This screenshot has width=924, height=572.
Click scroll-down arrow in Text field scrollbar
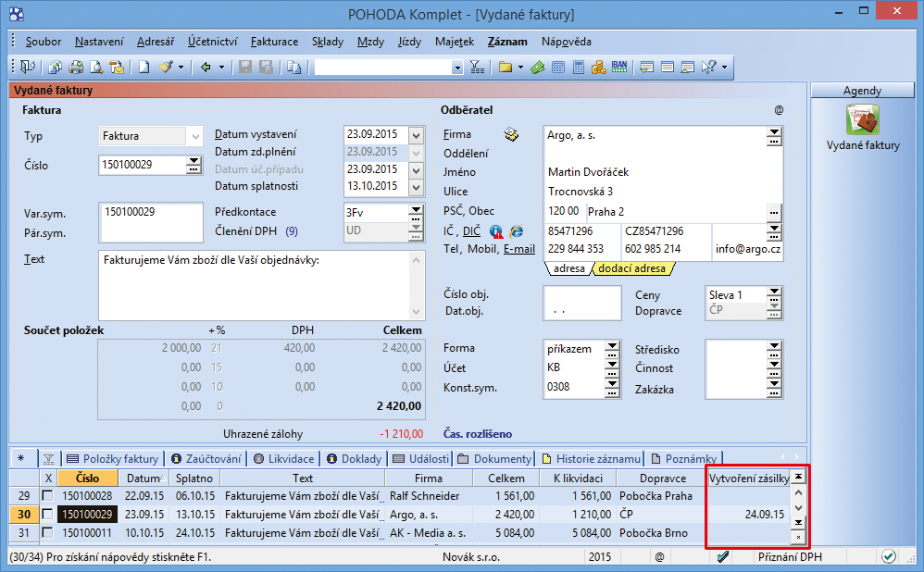coord(417,312)
